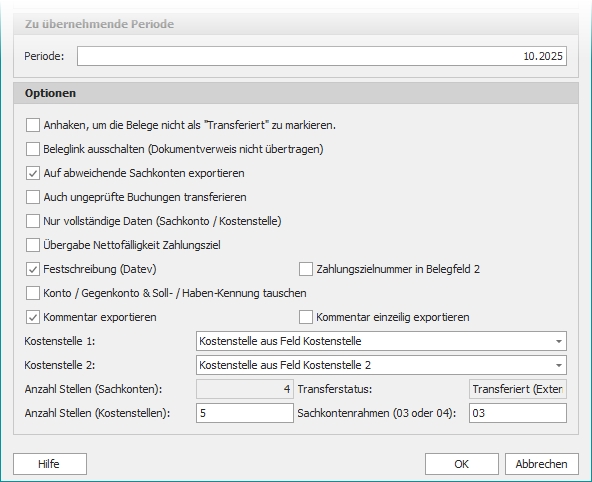Tick the 'nicht als Transferiert markieren' checkbox

(x=33, y=125)
